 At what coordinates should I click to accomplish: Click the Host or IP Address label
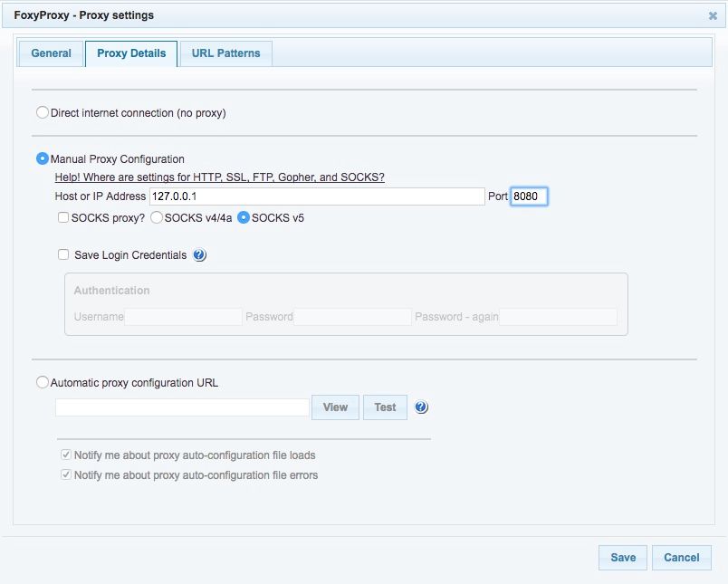click(x=101, y=196)
